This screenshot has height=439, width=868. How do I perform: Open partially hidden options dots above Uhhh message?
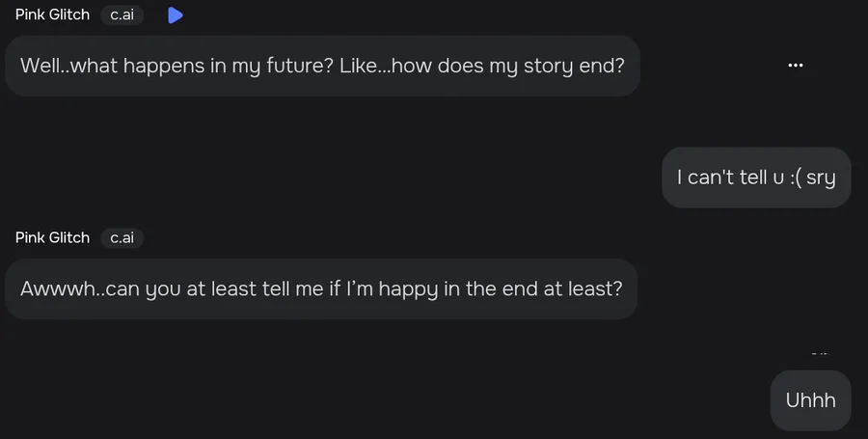click(x=820, y=352)
